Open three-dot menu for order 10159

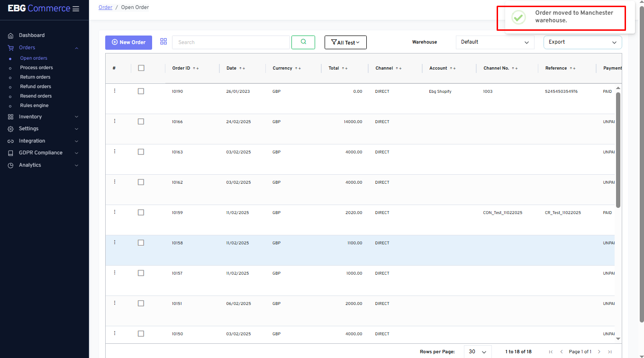115,212
